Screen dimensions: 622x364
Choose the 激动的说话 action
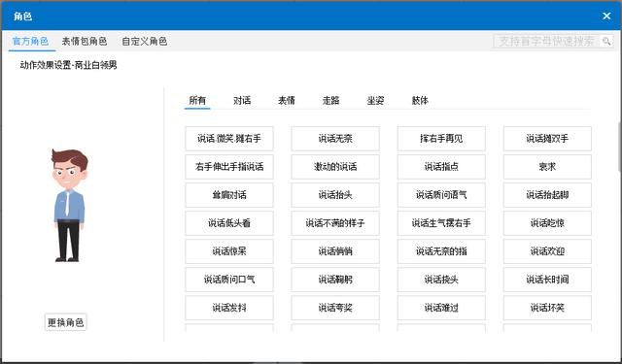tap(335, 167)
